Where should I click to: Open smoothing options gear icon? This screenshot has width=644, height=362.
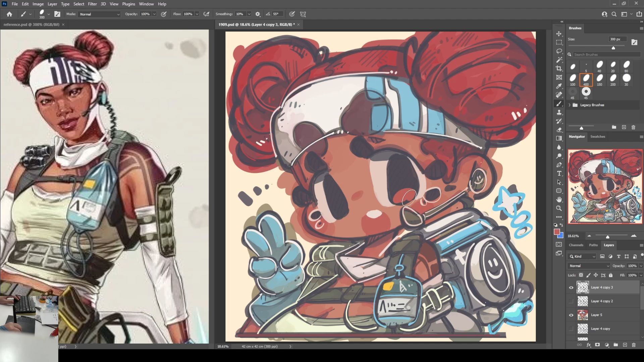[258, 14]
